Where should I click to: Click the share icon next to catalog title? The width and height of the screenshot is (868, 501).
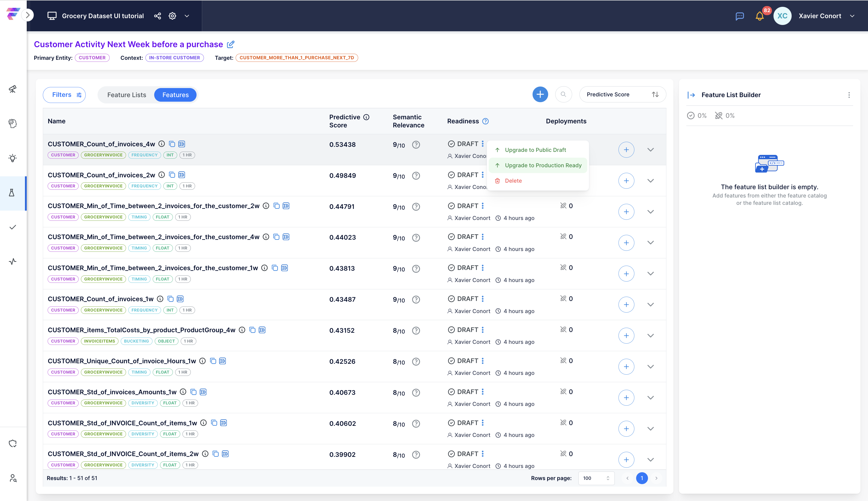pyautogui.click(x=158, y=16)
